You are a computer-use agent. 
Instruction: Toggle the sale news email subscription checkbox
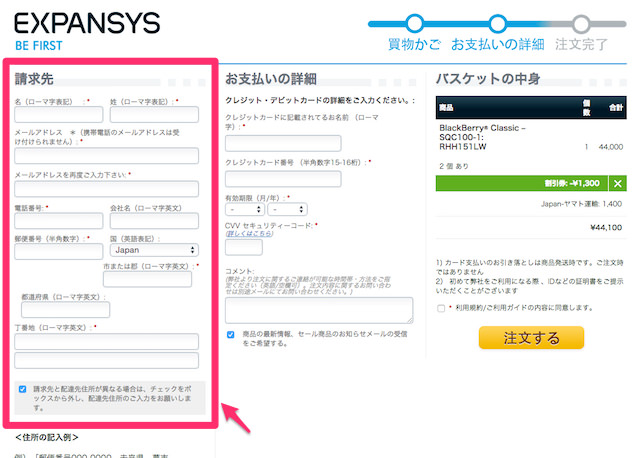(x=231, y=335)
